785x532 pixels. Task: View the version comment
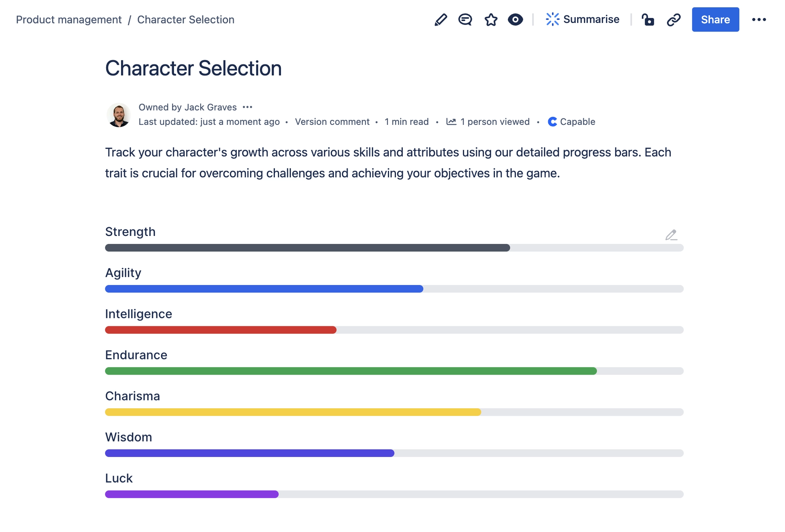333,121
